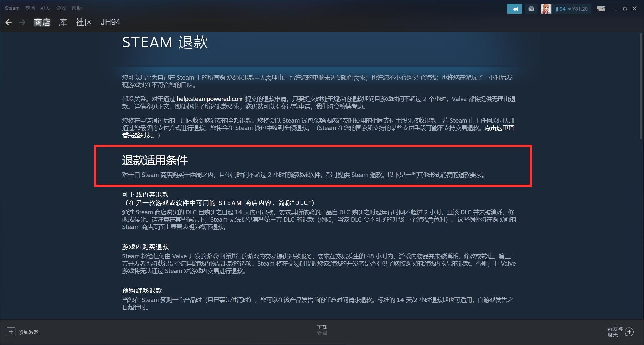Image resolution: width=644 pixels, height=345 pixels.
Task: Navigate back using the back arrow
Action: point(8,22)
